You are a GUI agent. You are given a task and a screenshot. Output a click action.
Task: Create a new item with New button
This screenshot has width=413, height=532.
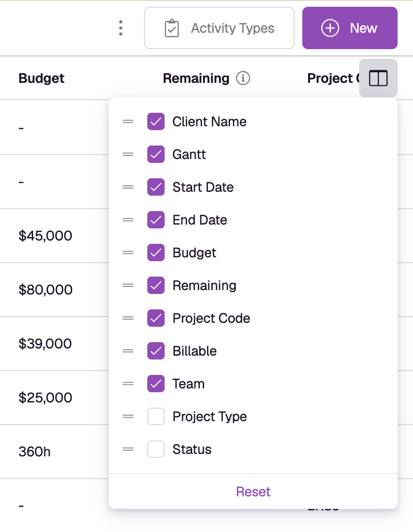349,28
